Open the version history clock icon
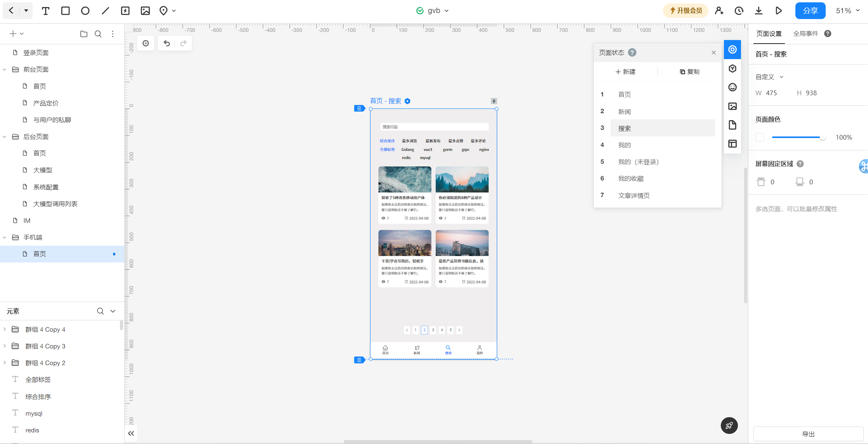 click(x=739, y=11)
